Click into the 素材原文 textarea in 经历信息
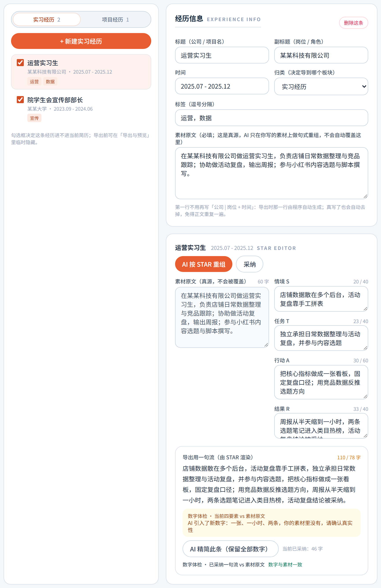The width and height of the screenshot is (381, 588). 271,173
